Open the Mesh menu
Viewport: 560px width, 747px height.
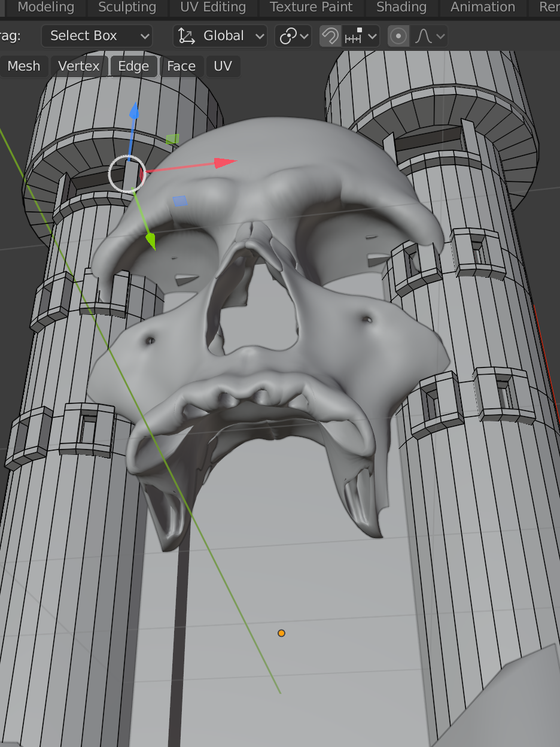24,66
